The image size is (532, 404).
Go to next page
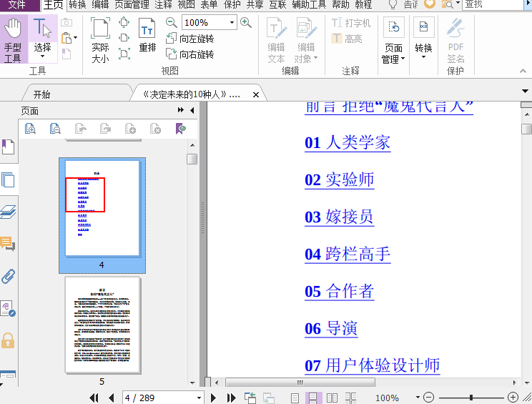[213, 398]
